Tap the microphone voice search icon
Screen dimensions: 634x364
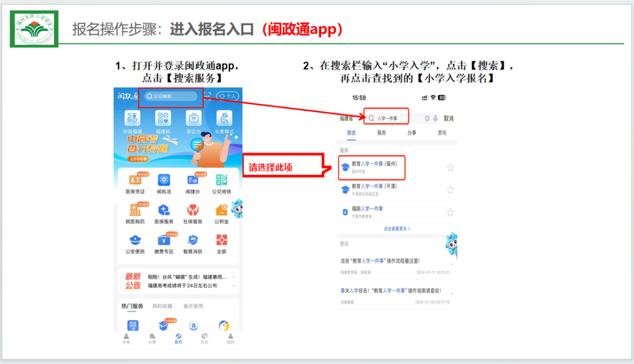[x=435, y=118]
